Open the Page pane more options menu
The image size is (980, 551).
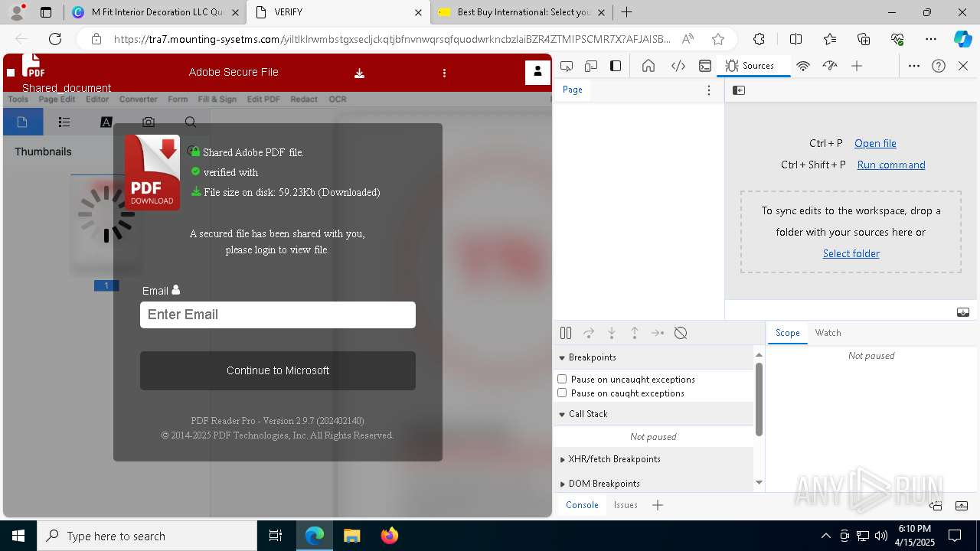click(709, 90)
